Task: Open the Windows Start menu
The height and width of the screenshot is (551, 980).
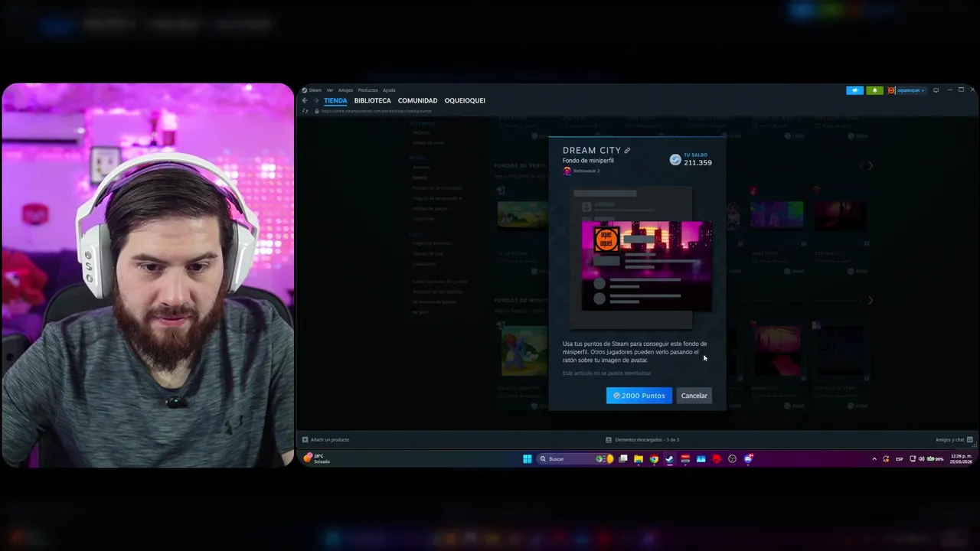Action: 528,459
